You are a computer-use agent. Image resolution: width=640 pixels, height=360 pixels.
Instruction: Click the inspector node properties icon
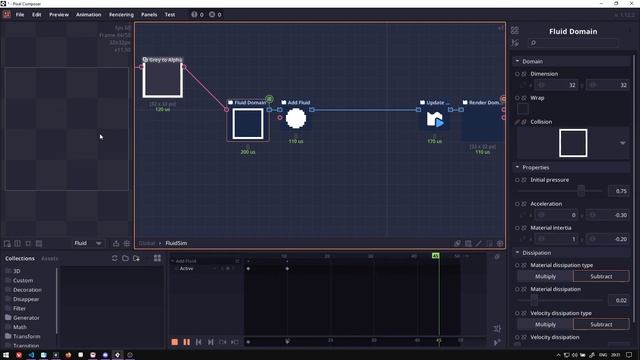[x=515, y=30]
